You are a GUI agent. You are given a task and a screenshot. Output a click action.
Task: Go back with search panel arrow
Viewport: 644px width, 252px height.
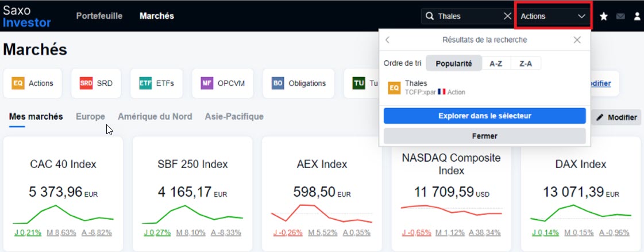(387, 40)
